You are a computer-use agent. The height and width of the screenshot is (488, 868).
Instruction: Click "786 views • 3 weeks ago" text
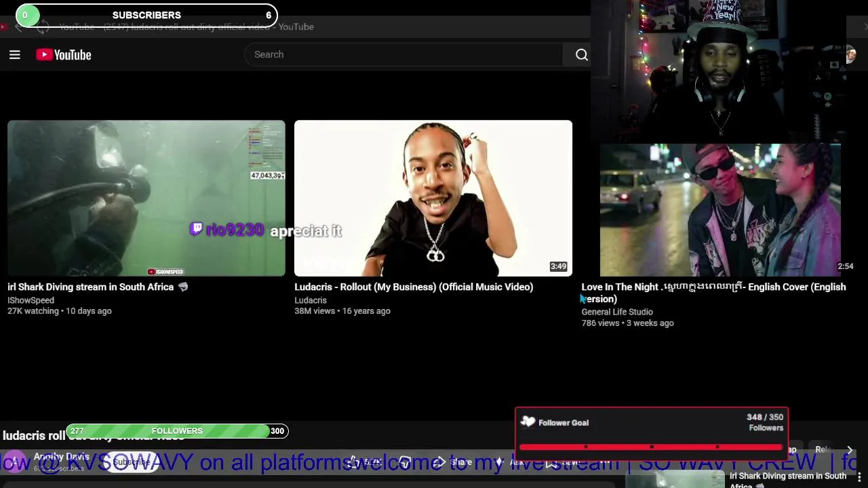(x=627, y=323)
